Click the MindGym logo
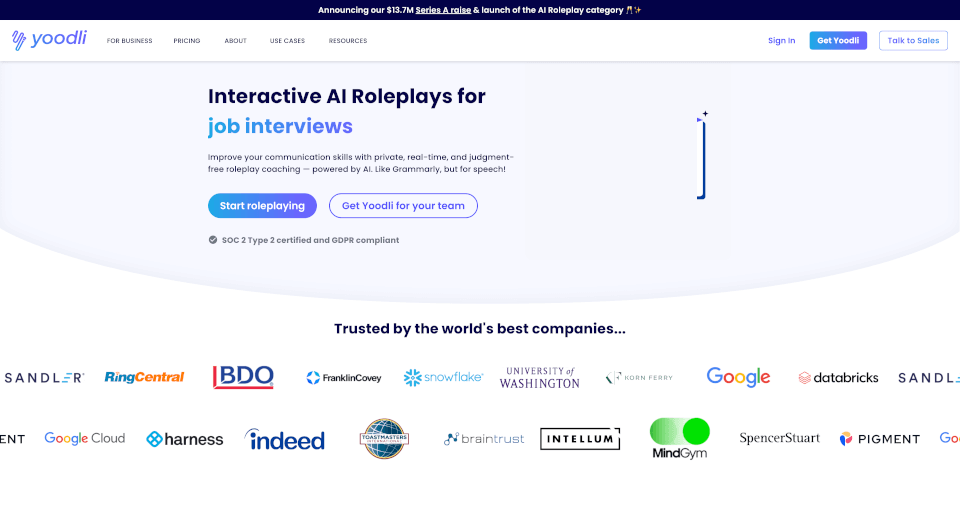The image size is (960, 531). pos(680,439)
